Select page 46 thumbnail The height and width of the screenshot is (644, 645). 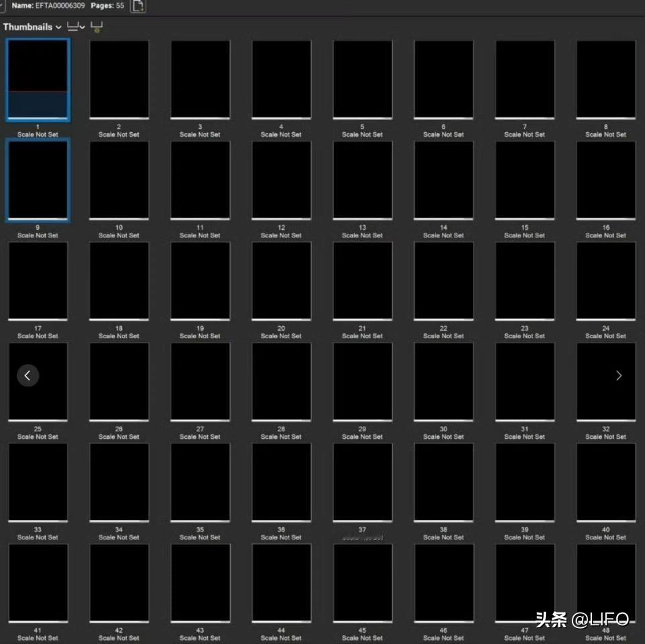point(443,584)
